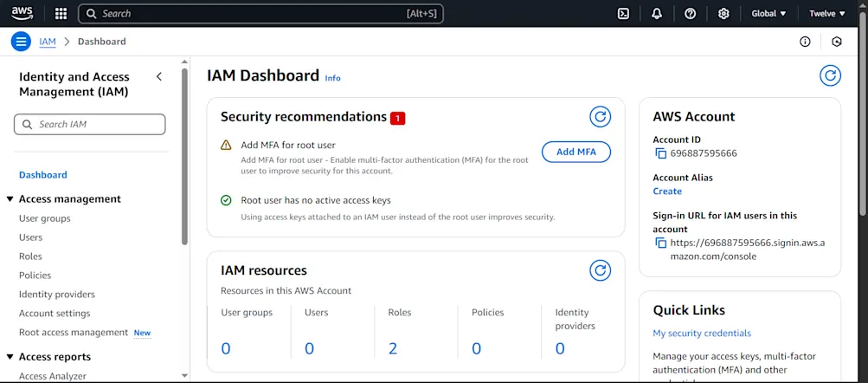Click the Identity providers count of 0
Screen dimensions: 868x383
click(x=560, y=348)
